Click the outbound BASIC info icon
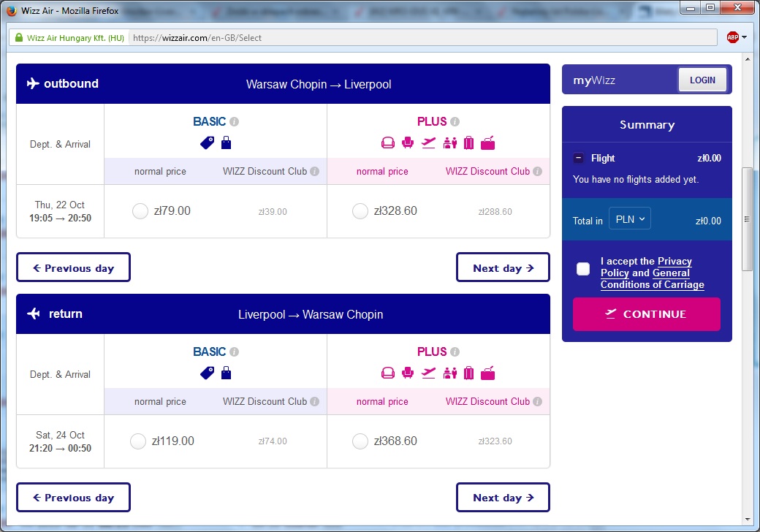 [234, 121]
